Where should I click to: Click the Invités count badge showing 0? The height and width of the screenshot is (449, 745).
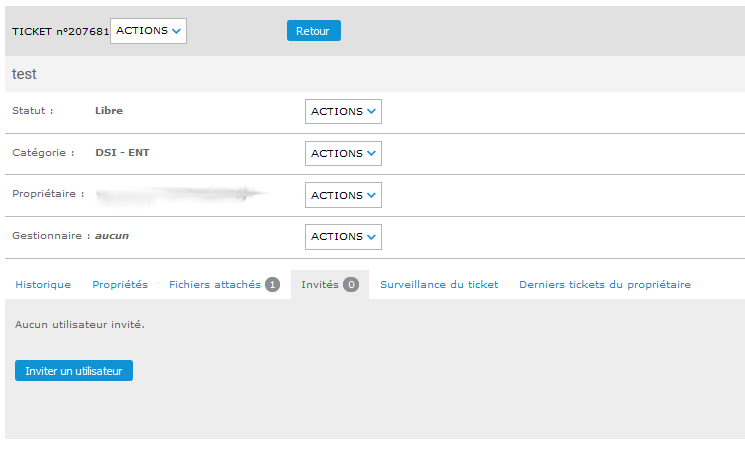(351, 285)
